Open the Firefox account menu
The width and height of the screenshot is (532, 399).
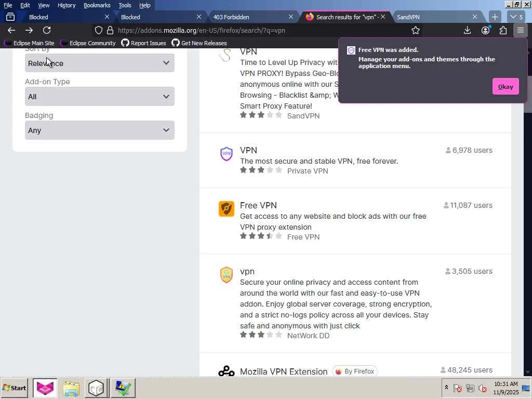click(486, 30)
